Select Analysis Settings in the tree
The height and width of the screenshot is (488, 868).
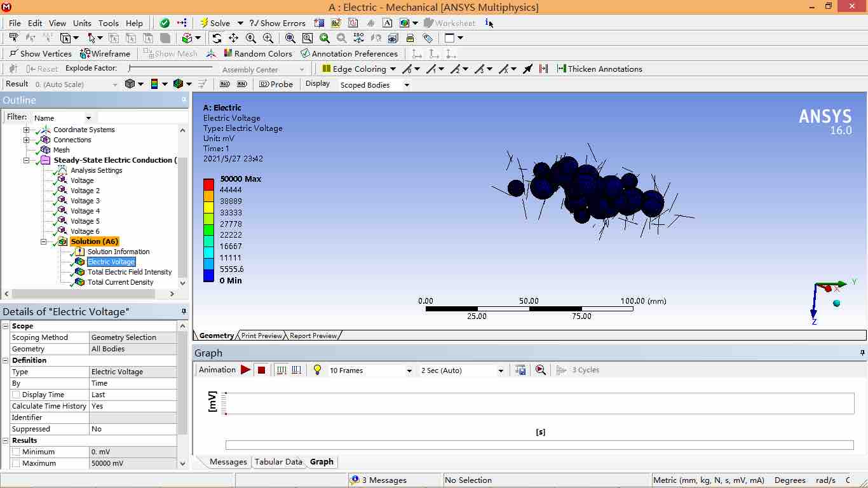(97, 170)
